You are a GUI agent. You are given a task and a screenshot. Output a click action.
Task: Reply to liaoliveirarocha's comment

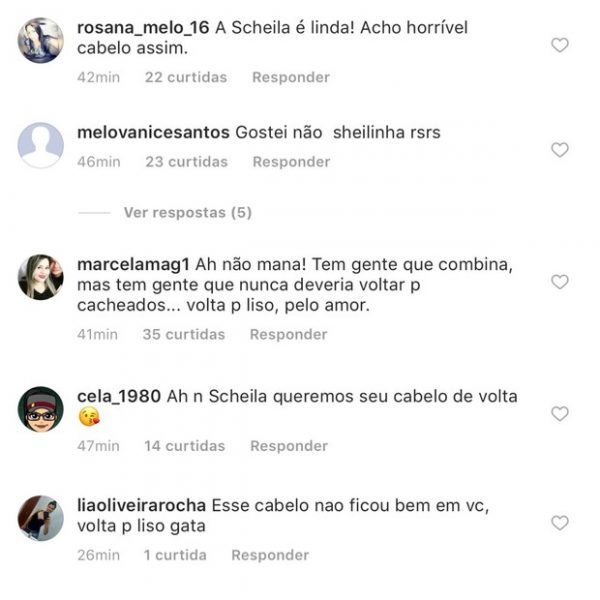click(270, 555)
